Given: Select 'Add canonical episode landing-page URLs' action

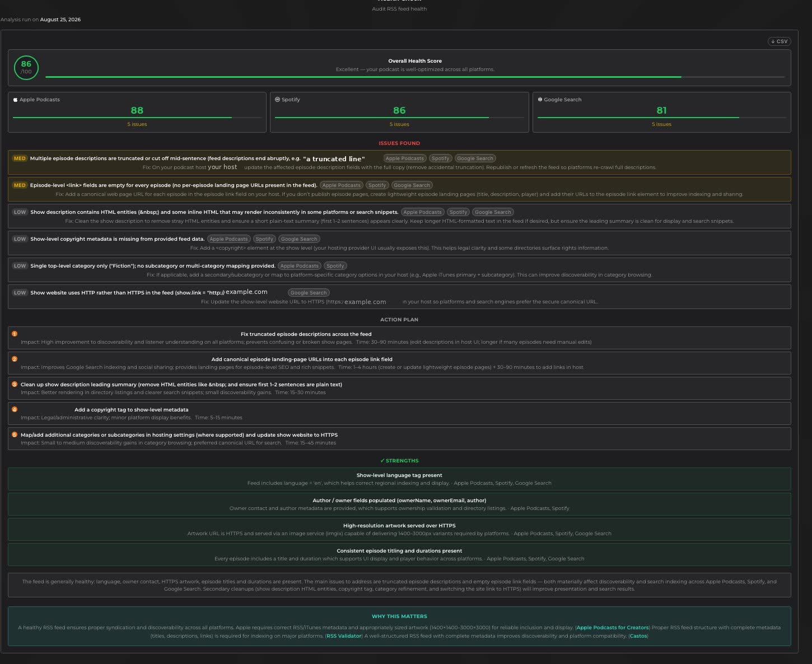Looking at the screenshot, I should 302,359.
